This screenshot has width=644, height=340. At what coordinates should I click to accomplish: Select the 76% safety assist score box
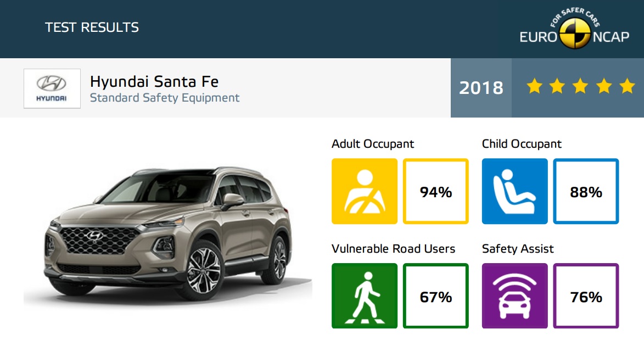(x=586, y=296)
